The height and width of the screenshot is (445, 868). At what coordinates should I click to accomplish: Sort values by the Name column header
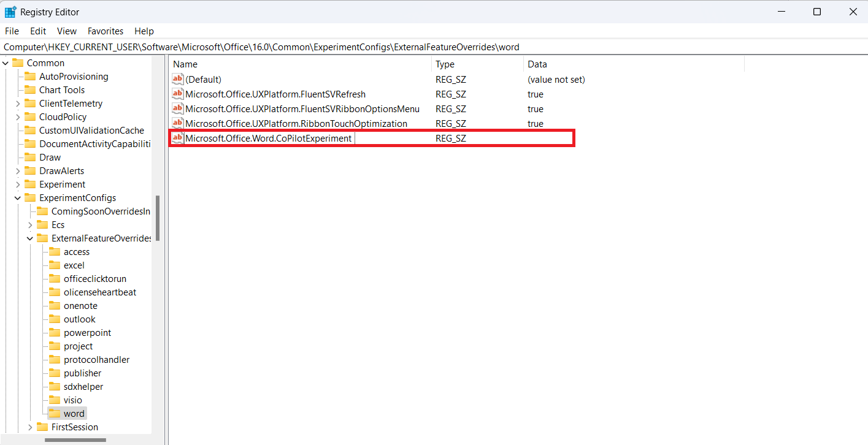tap(301, 64)
